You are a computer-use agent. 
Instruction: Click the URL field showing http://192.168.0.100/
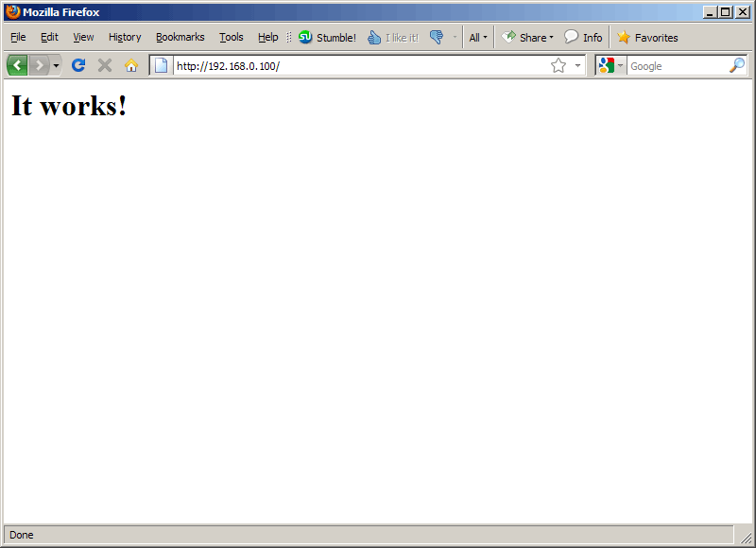tap(362, 66)
